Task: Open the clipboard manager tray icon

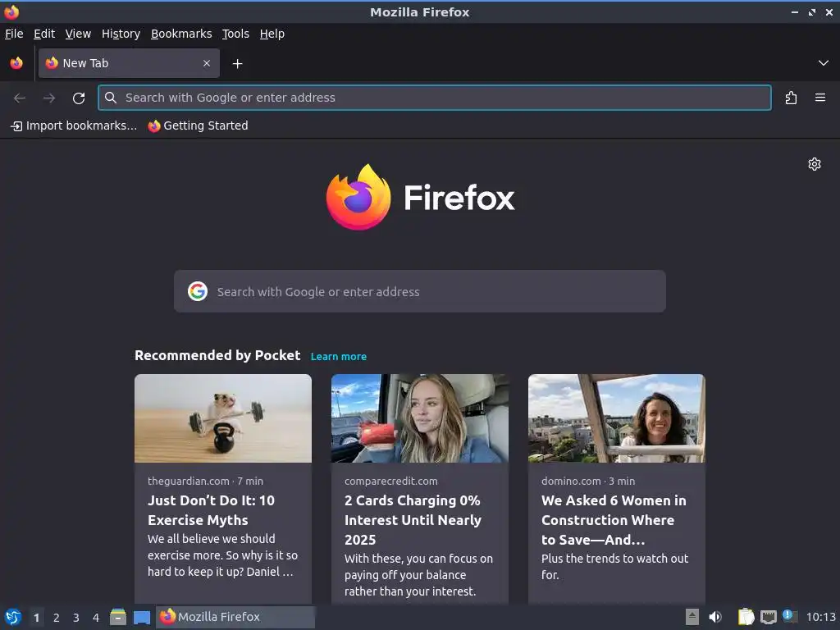Action: click(x=746, y=617)
